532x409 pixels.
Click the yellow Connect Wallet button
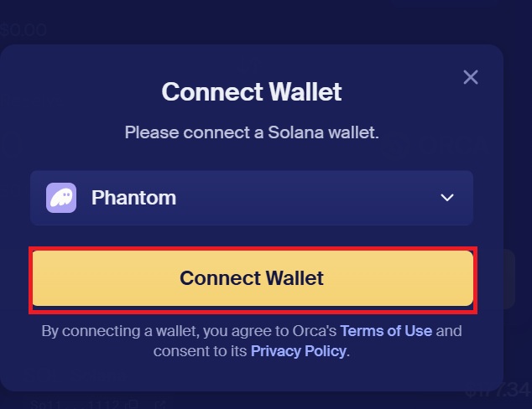[253, 278]
